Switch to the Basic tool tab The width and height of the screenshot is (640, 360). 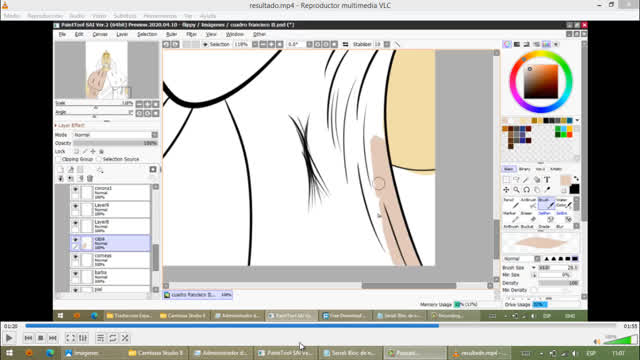pos(509,169)
